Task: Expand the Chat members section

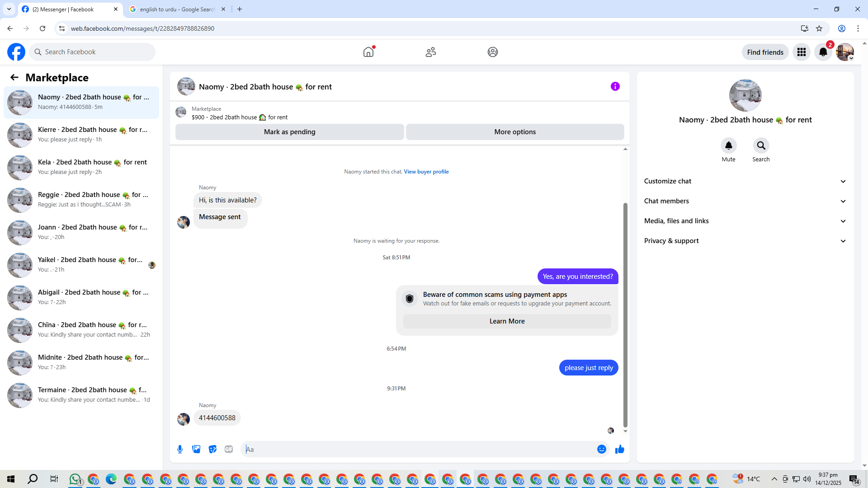Action: click(x=745, y=201)
